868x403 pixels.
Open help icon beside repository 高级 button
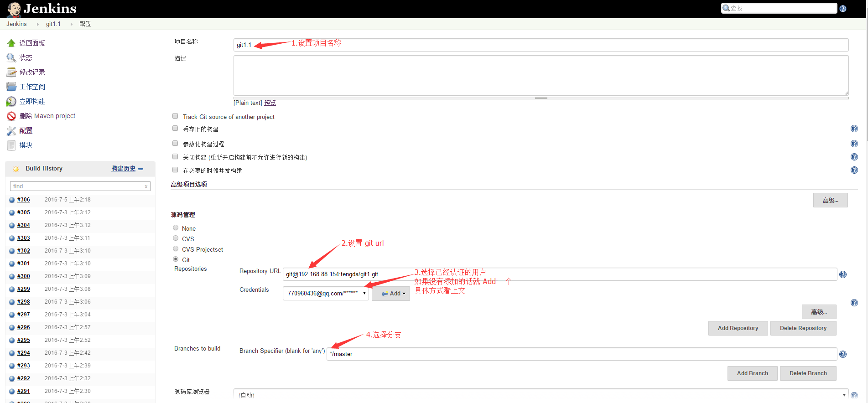(854, 303)
